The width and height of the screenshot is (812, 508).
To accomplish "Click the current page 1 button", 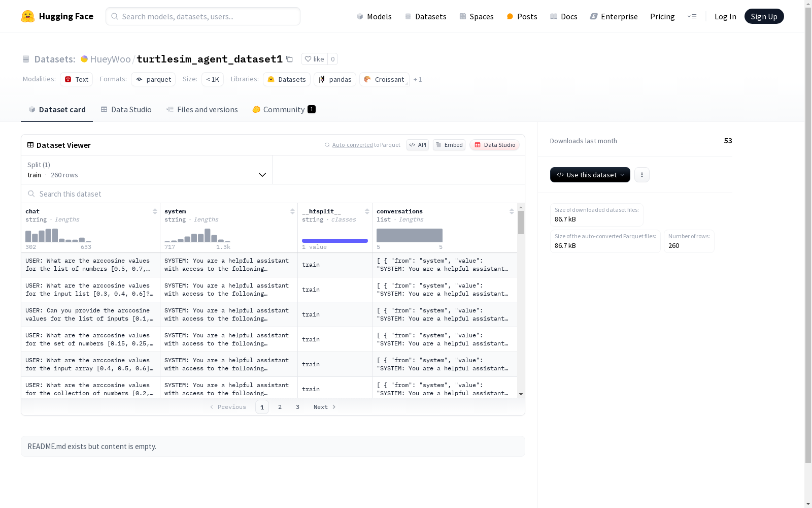I will (x=262, y=407).
